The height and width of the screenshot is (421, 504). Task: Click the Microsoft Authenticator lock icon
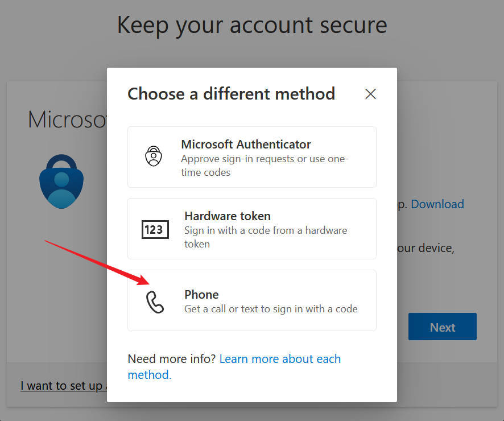(x=154, y=156)
